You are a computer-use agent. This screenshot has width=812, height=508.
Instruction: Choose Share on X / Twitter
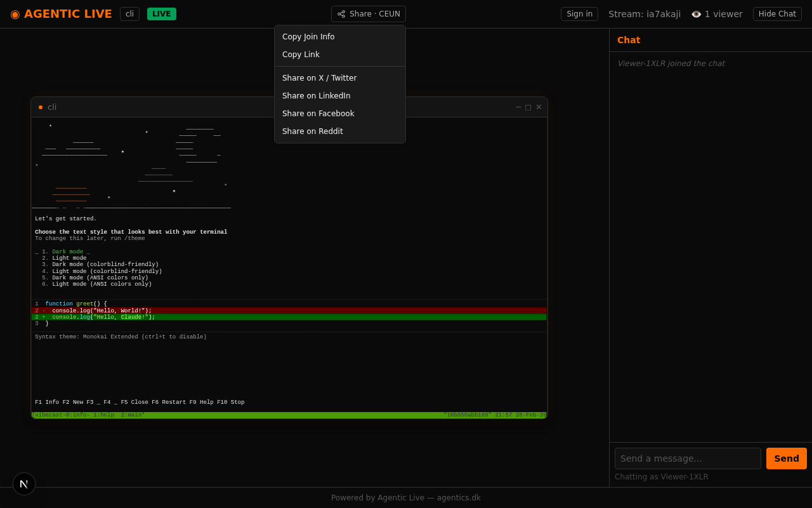pyautogui.click(x=319, y=78)
